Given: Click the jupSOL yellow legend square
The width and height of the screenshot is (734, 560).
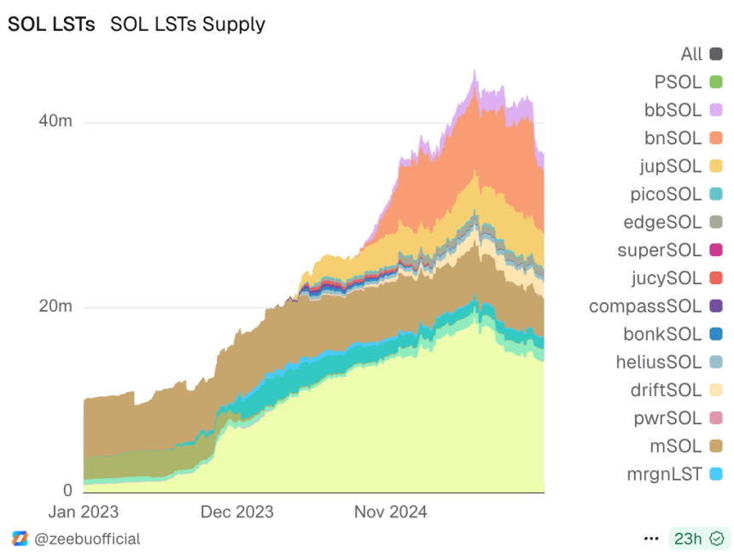Looking at the screenshot, I should tap(716, 166).
